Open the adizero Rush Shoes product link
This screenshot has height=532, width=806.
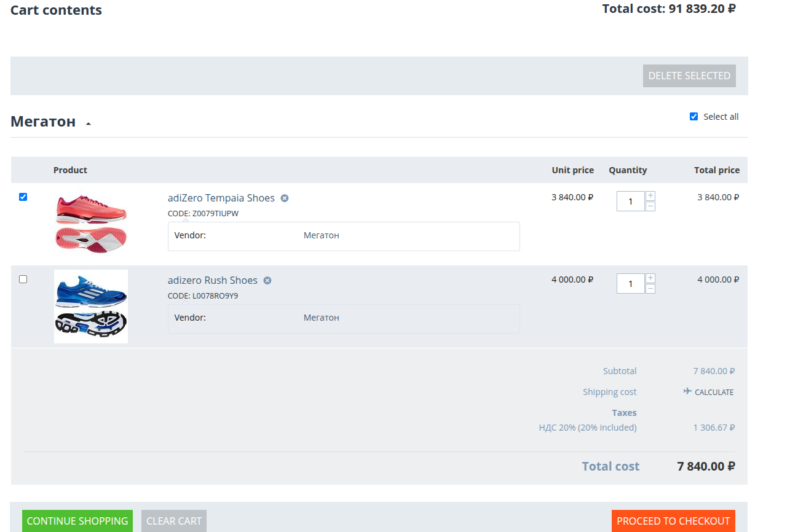coord(213,280)
